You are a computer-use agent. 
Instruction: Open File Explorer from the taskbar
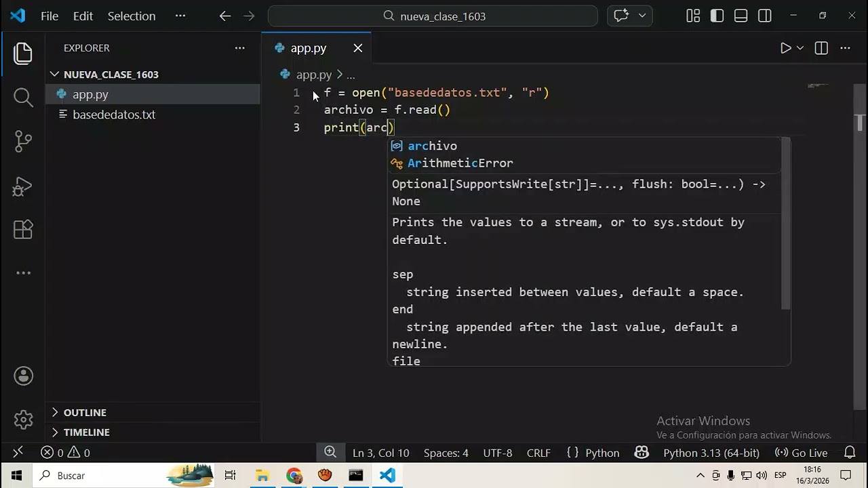point(262,476)
